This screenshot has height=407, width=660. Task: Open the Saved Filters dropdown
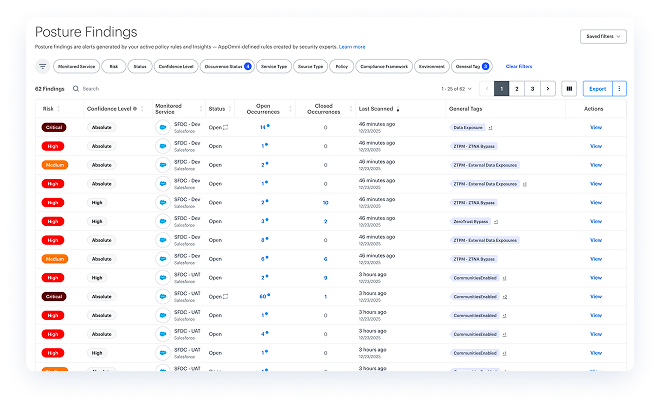(x=603, y=36)
